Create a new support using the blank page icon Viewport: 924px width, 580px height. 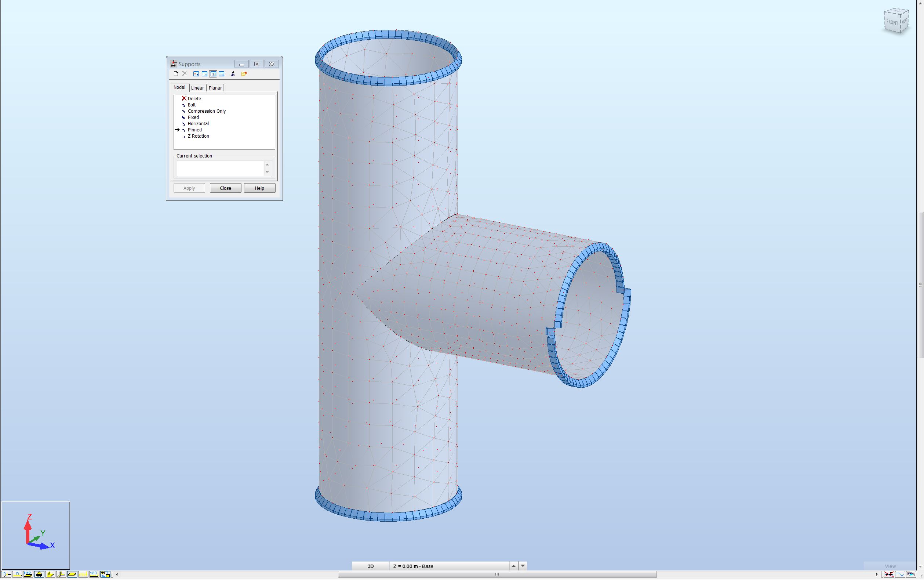177,74
